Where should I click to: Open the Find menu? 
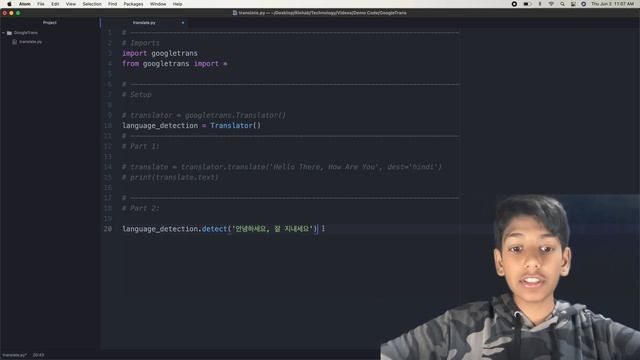click(x=113, y=4)
